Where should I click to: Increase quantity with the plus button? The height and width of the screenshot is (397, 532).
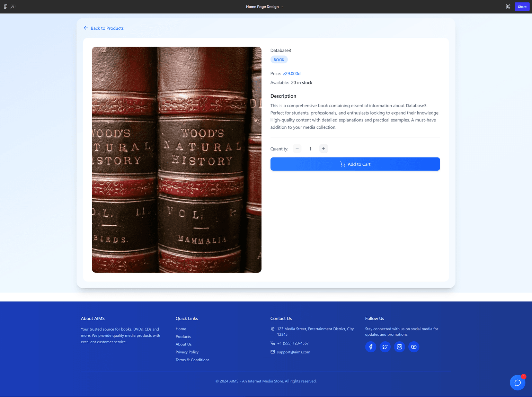(323, 148)
